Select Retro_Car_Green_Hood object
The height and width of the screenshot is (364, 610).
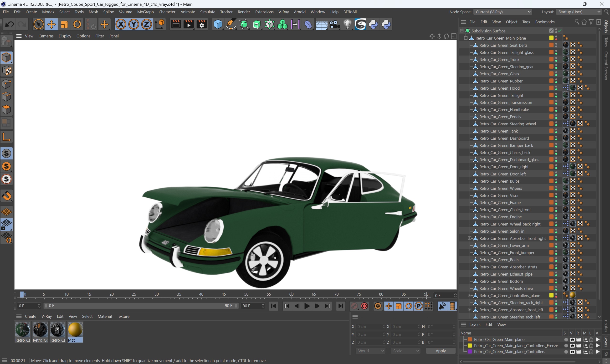tap(499, 88)
